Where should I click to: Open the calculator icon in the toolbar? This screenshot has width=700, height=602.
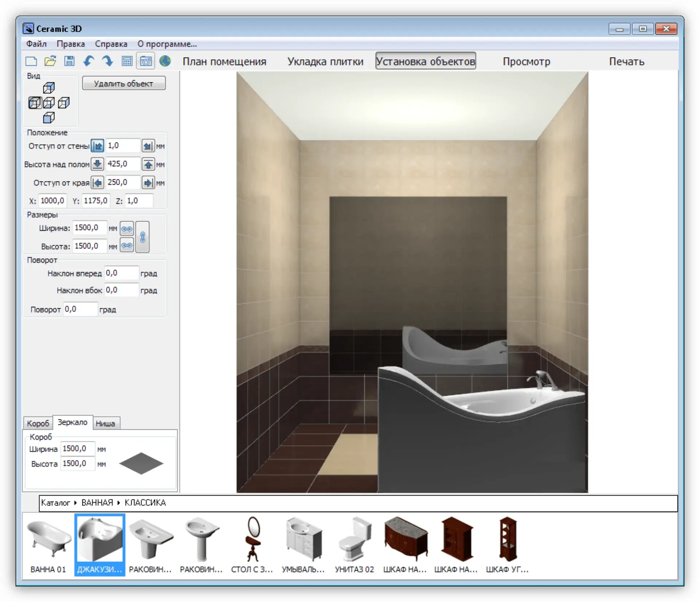click(x=127, y=61)
